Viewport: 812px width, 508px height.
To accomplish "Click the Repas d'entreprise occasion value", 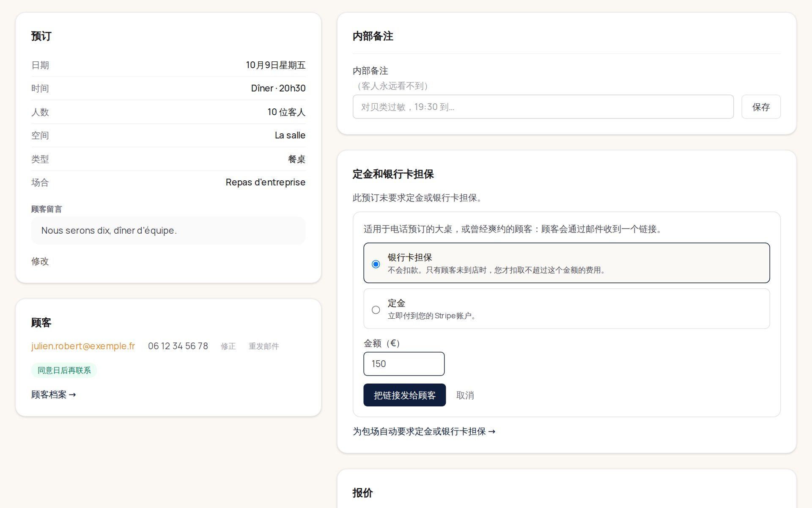I will pos(266,182).
